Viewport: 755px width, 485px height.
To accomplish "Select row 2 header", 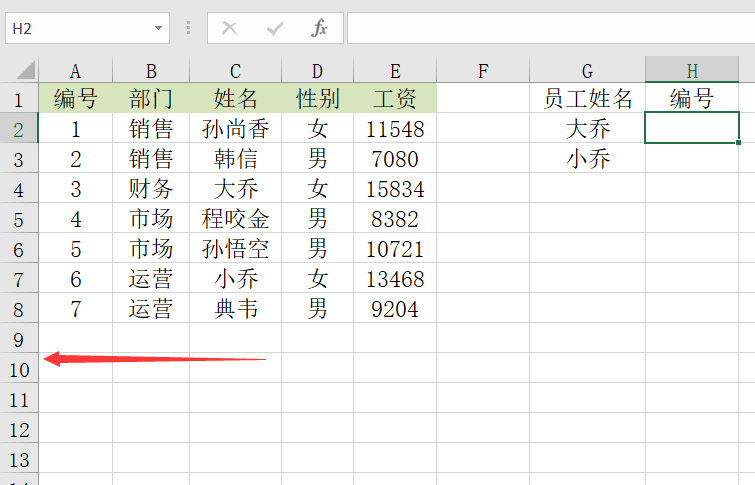I will click(19, 128).
